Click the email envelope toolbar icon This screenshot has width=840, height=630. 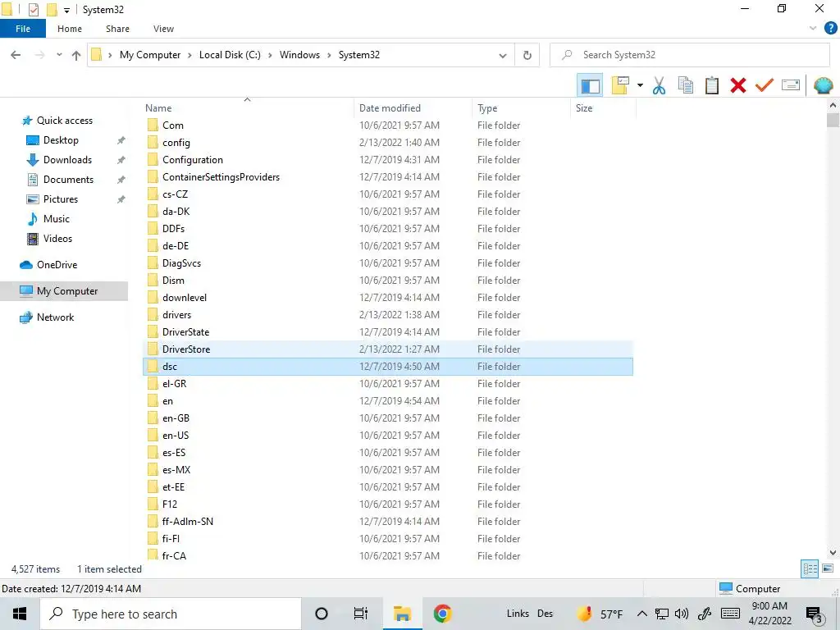791,85
